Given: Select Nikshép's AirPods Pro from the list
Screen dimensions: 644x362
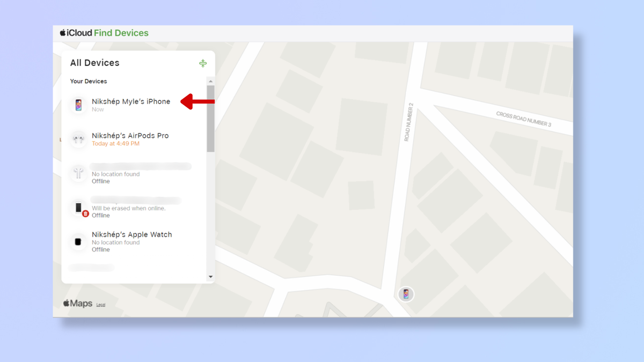Looking at the screenshot, I should [x=130, y=136].
